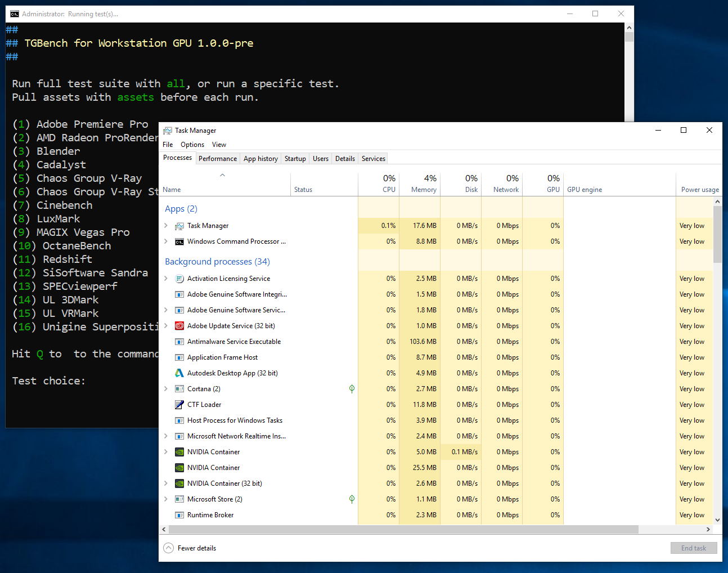728x573 pixels.
Task: Switch to the Details tab
Action: point(345,159)
